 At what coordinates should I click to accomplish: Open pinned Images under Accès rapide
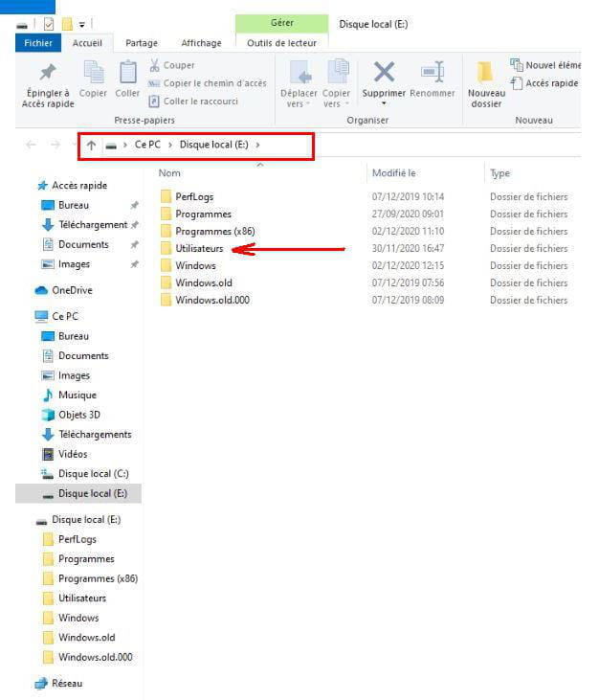(x=74, y=264)
